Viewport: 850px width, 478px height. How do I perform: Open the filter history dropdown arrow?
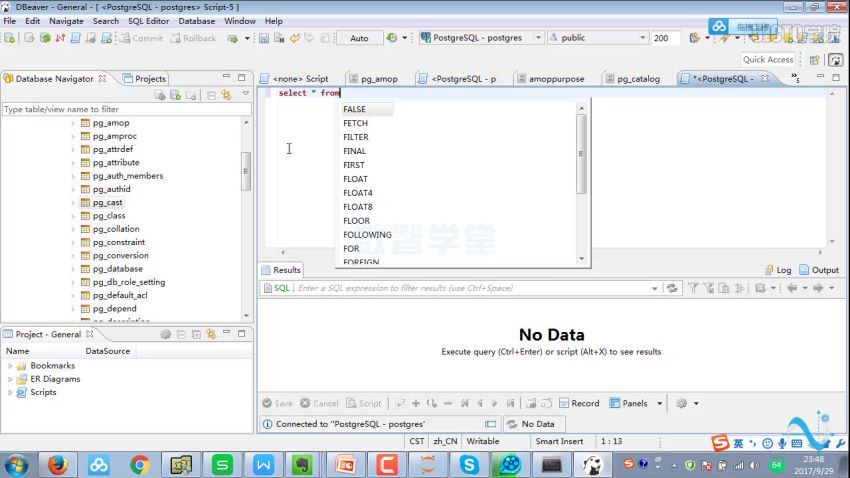655,288
